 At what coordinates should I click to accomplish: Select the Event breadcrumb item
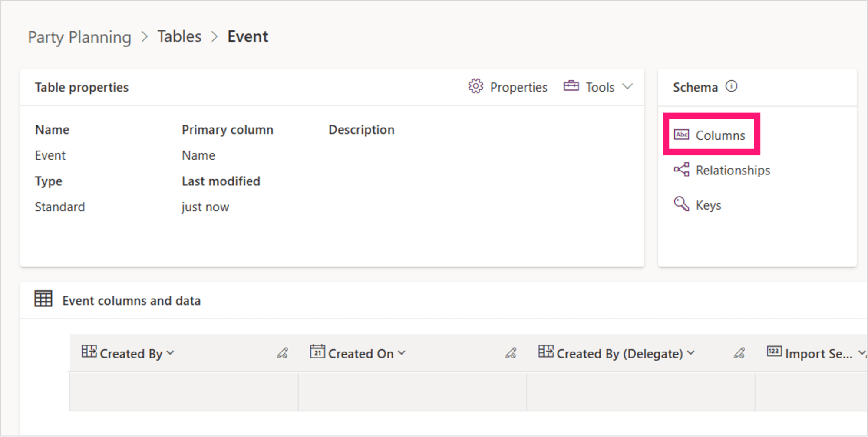248,36
